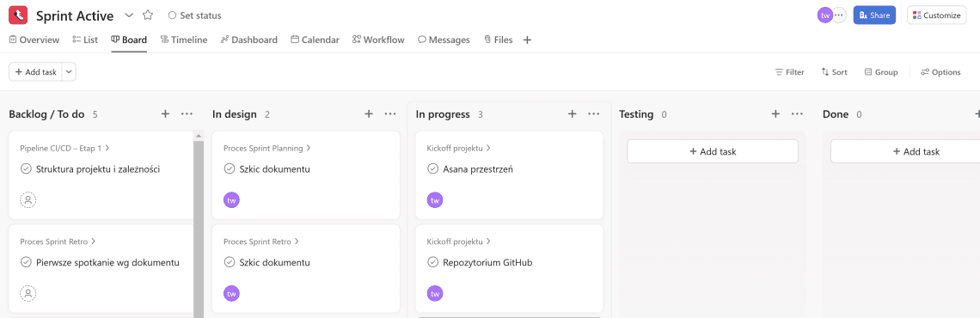Open the Timeline tab
980x318 pixels.
tap(184, 40)
